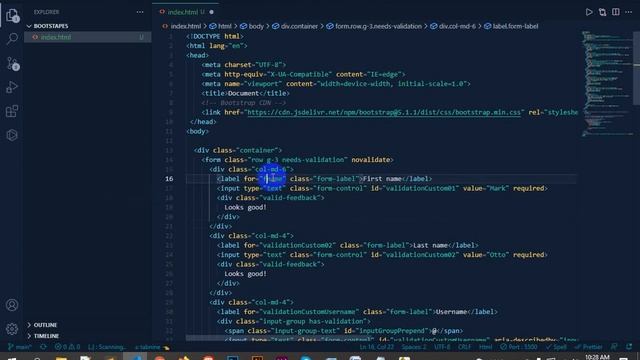Click Ln 16, Col 22 cursor position indicator
The image size is (640, 360).
[376, 347]
